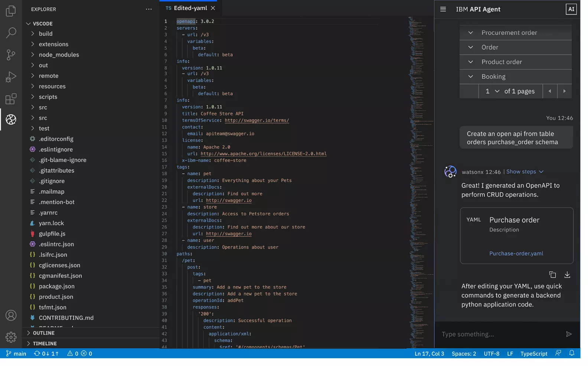The height and width of the screenshot is (366, 588).
Task: Open the page number dropdown
Action: (492, 91)
